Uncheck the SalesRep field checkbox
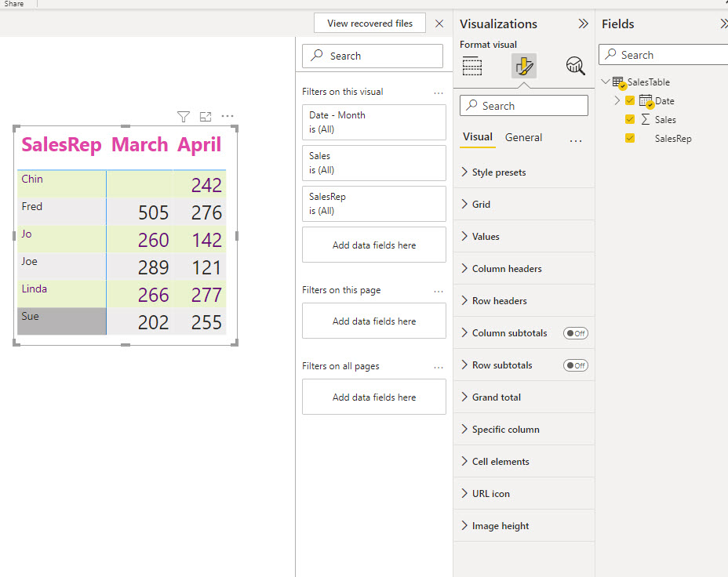This screenshot has width=728, height=577. [630, 138]
